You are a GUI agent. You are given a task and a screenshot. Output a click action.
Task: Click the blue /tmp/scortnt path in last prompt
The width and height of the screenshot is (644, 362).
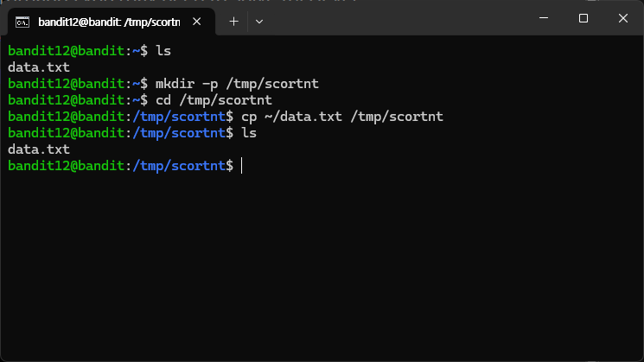[x=179, y=166]
